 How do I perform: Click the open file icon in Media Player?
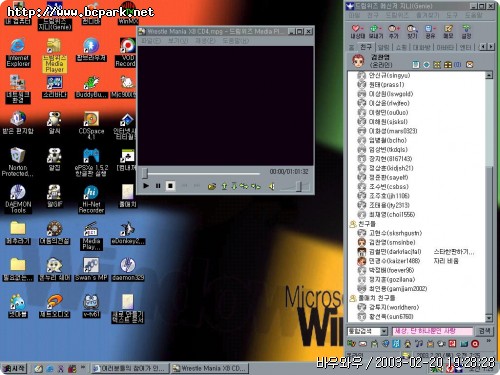tap(212, 186)
